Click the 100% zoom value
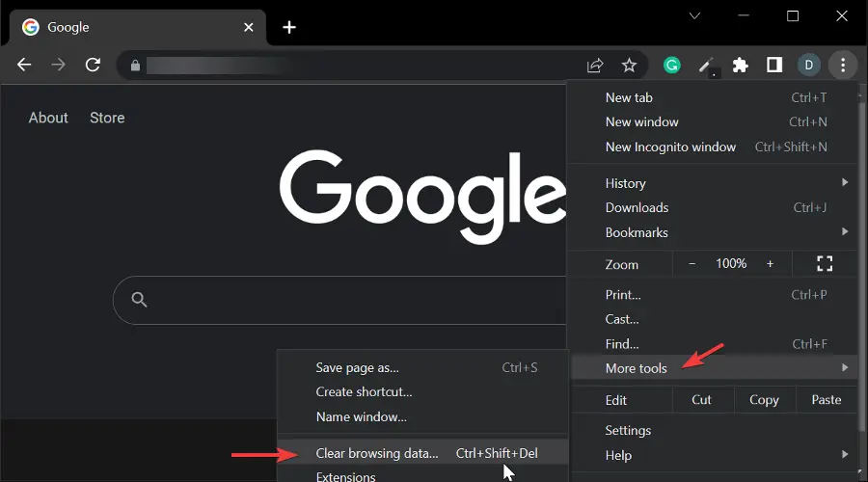Screen dimensions: 868x482 coord(731,263)
